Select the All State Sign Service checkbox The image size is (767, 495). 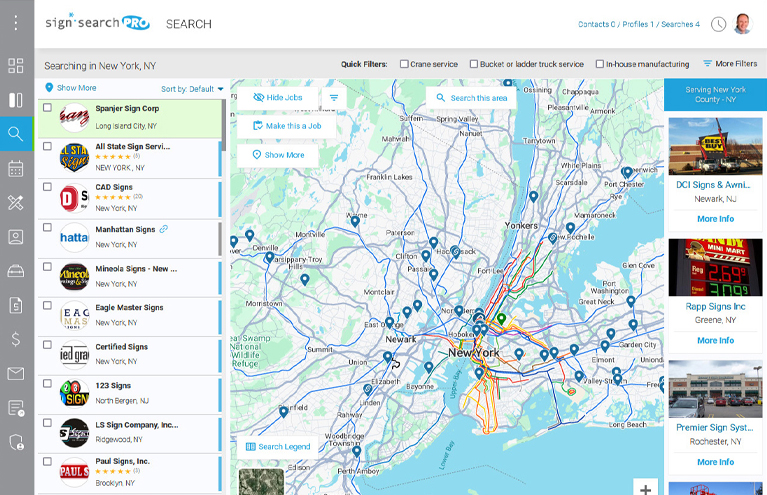(47, 146)
